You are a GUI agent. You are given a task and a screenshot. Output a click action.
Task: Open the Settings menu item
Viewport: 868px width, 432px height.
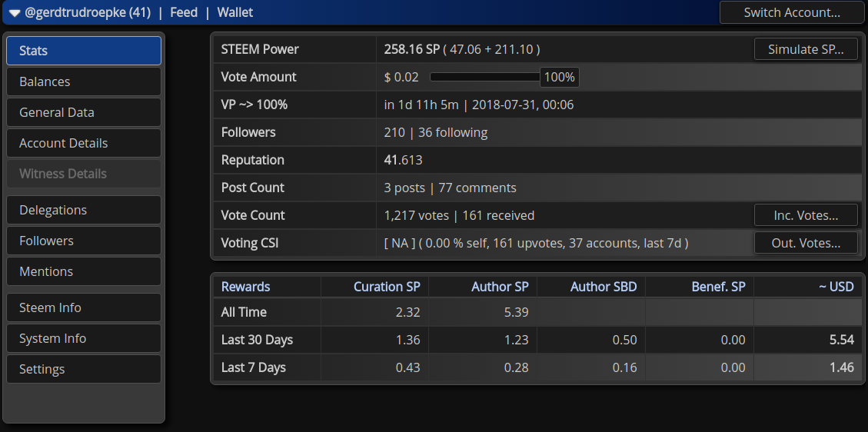tap(84, 369)
